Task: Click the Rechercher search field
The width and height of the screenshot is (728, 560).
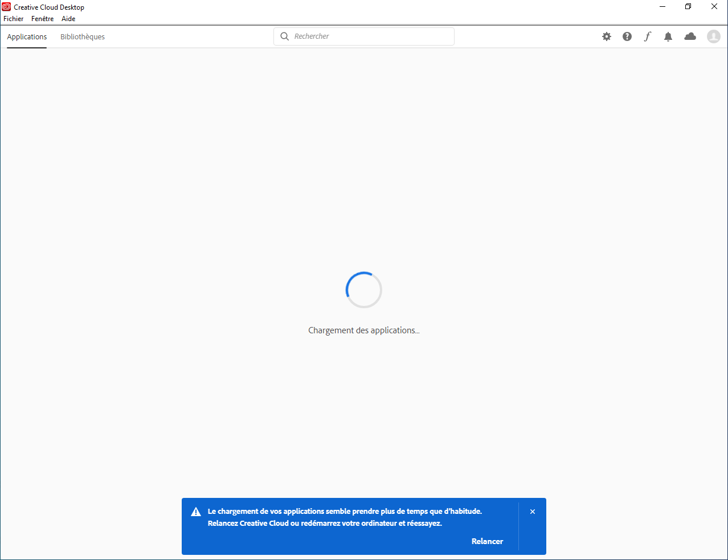Action: (x=364, y=36)
